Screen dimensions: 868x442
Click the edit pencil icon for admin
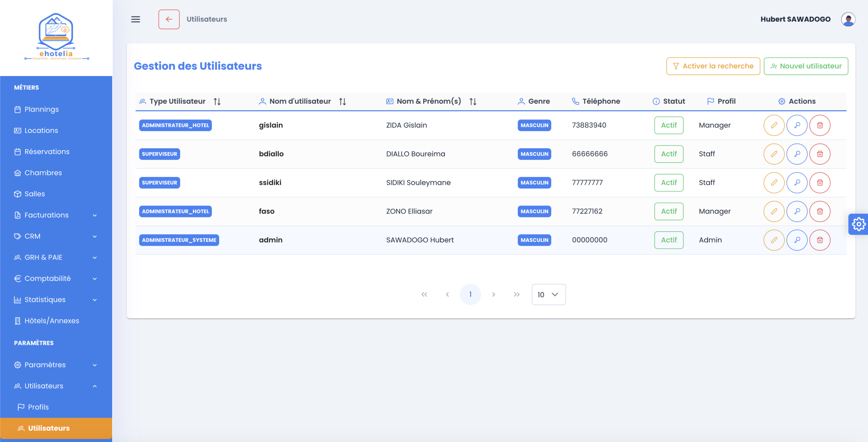tap(774, 240)
